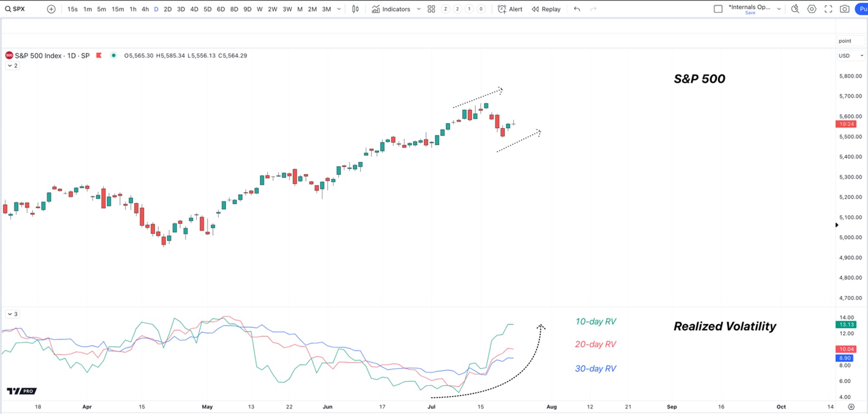Switch to the 5m interval

102,9
